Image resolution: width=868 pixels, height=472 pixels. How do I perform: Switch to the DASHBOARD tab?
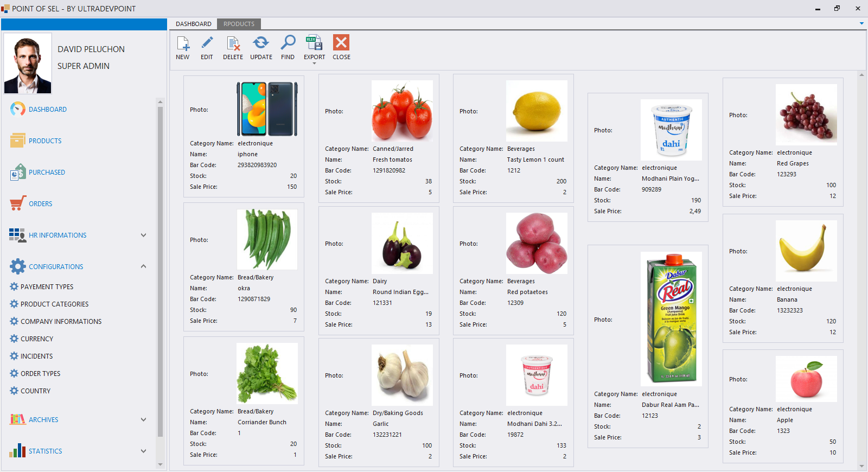194,24
